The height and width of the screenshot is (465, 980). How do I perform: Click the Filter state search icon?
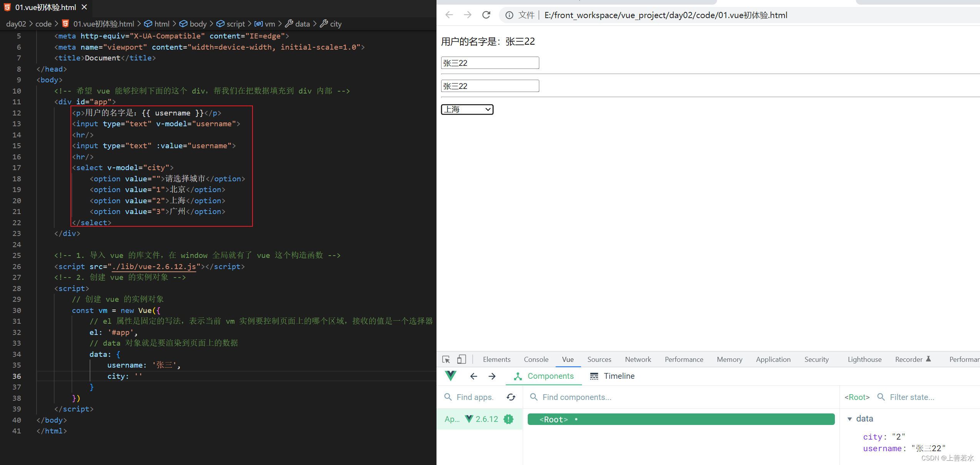coord(881,397)
